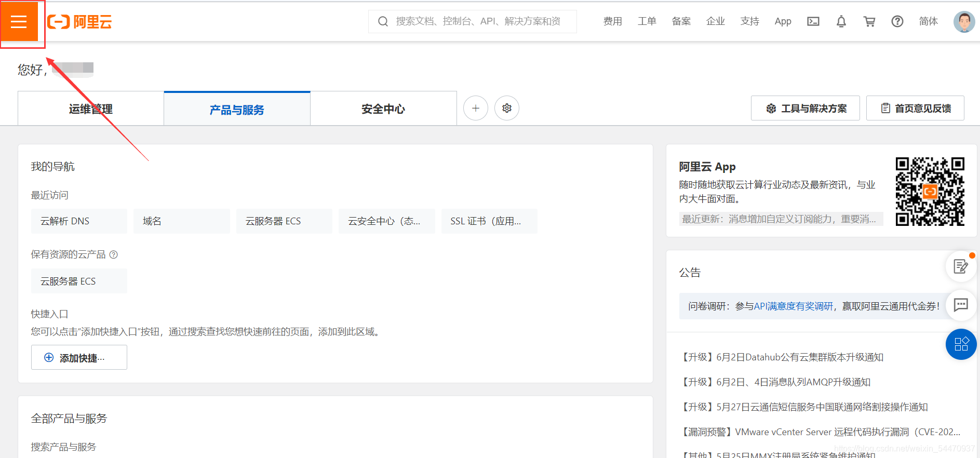The height and width of the screenshot is (458, 980).
Task: Open the help question mark icon
Action: (897, 21)
